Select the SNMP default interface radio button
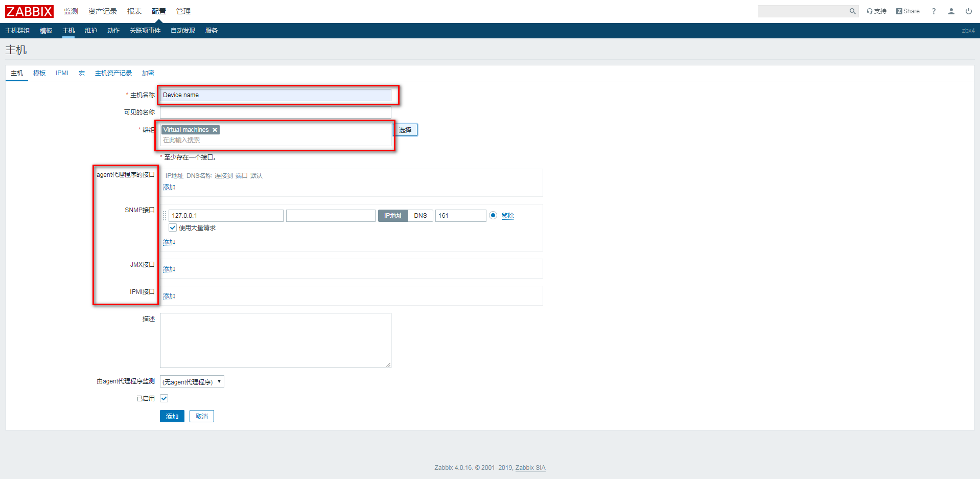 click(x=493, y=215)
